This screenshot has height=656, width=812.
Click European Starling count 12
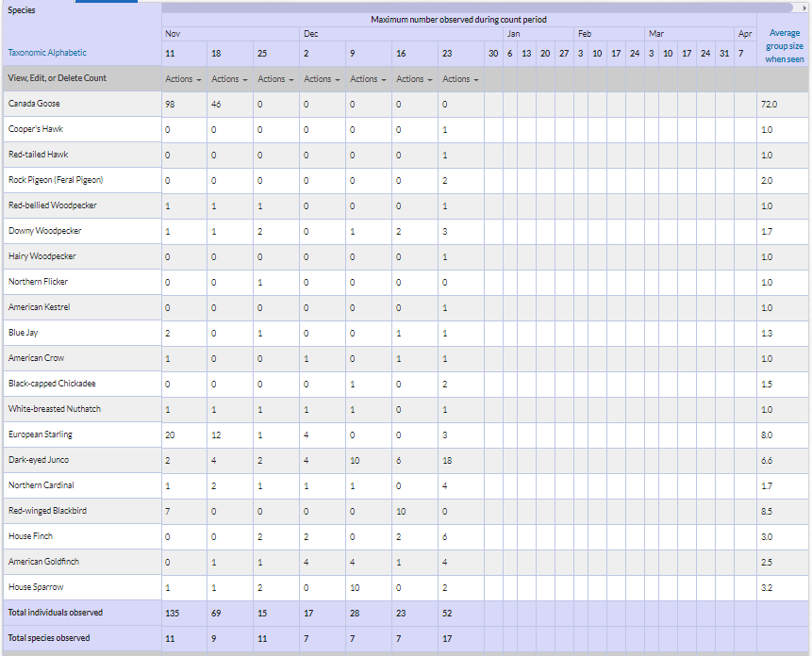[217, 435]
